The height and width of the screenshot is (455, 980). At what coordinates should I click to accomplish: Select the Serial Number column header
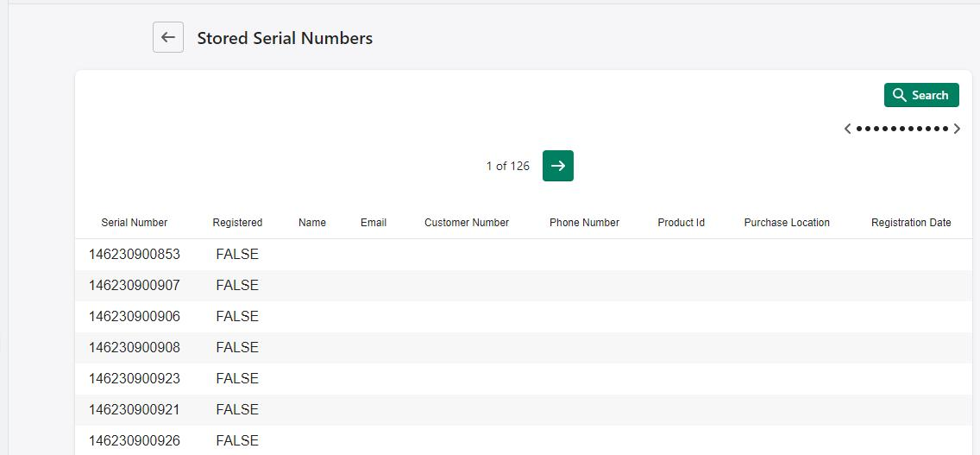click(135, 223)
